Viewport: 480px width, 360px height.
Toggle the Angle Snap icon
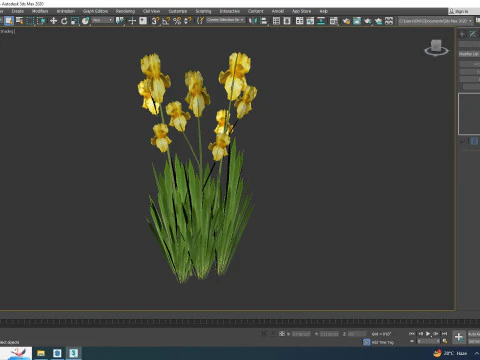pyautogui.click(x=166, y=21)
